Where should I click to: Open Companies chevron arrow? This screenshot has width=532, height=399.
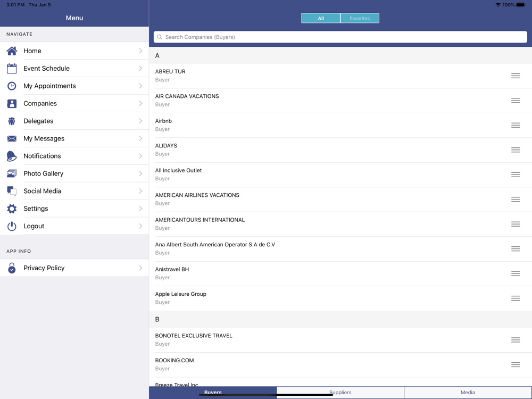pos(140,104)
